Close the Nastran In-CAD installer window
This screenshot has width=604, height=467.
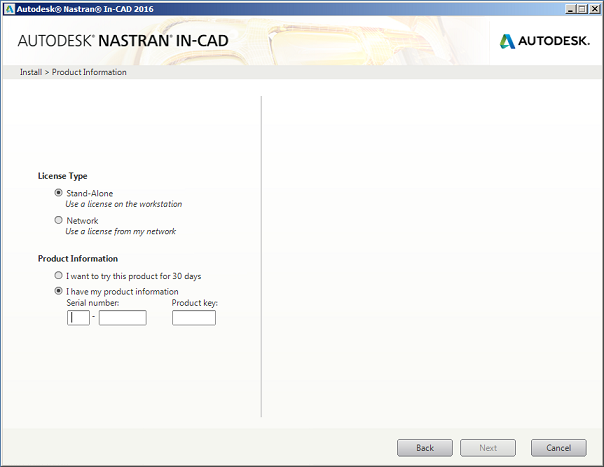click(594, 9)
